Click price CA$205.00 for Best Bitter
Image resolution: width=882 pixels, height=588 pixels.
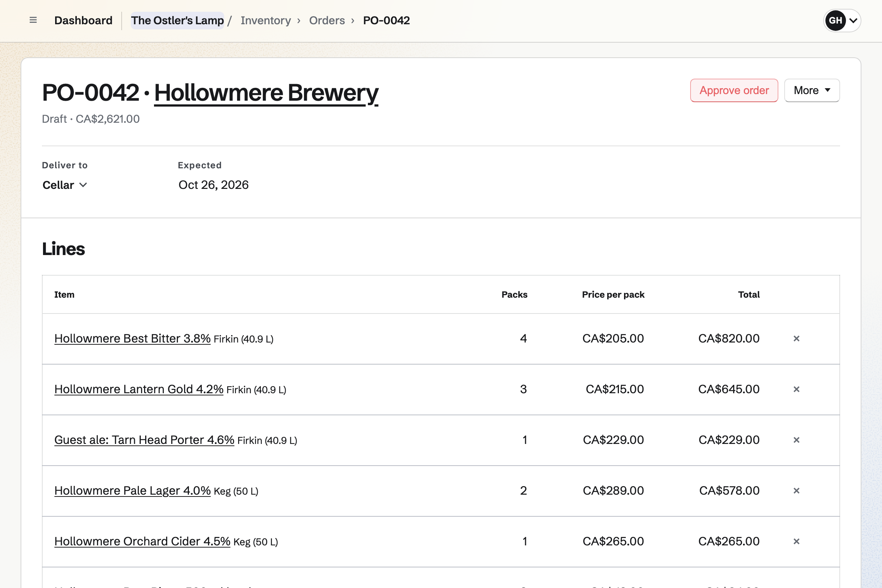click(613, 338)
